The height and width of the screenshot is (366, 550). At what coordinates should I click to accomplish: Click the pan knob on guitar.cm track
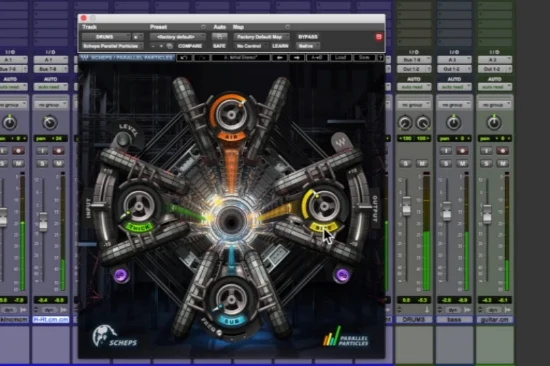tap(494, 123)
